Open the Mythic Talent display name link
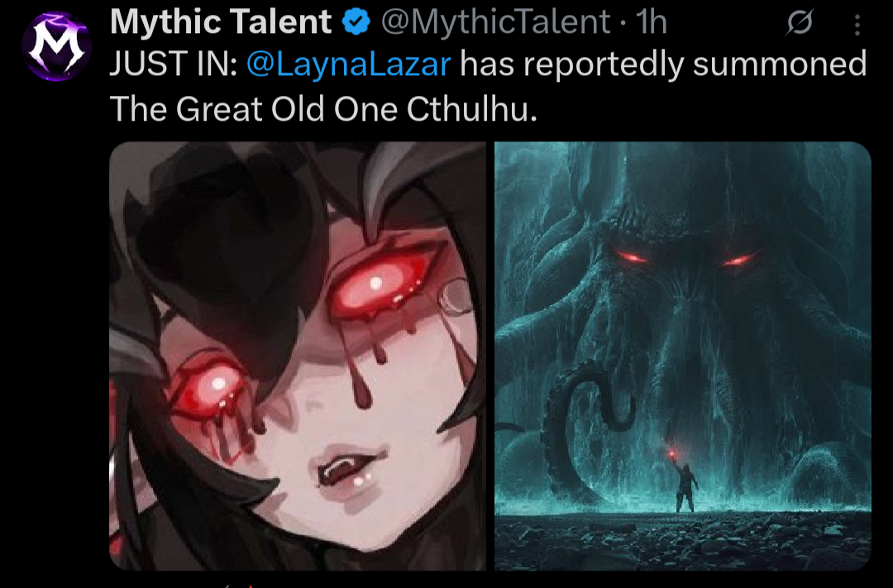 point(221,22)
